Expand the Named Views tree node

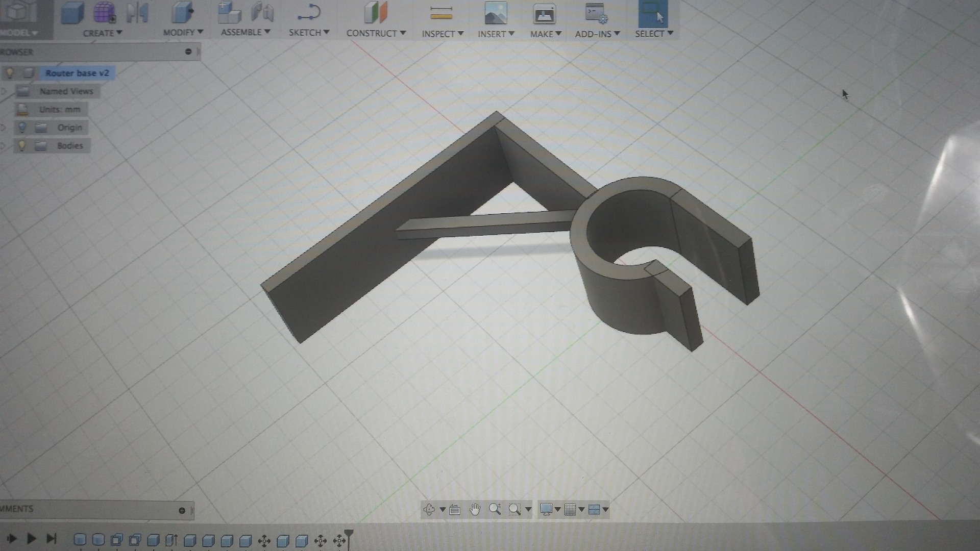4,91
